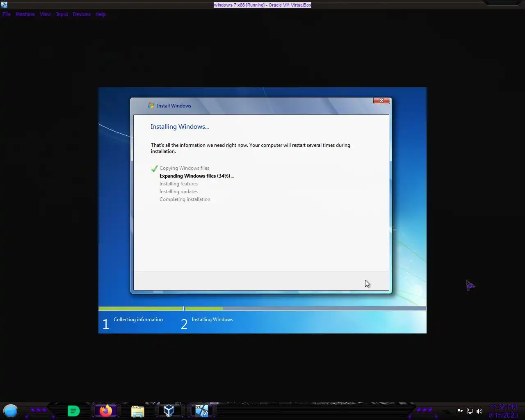Viewport: 525px width, 420px height.
Task: Open the Help menu
Action: (100, 14)
